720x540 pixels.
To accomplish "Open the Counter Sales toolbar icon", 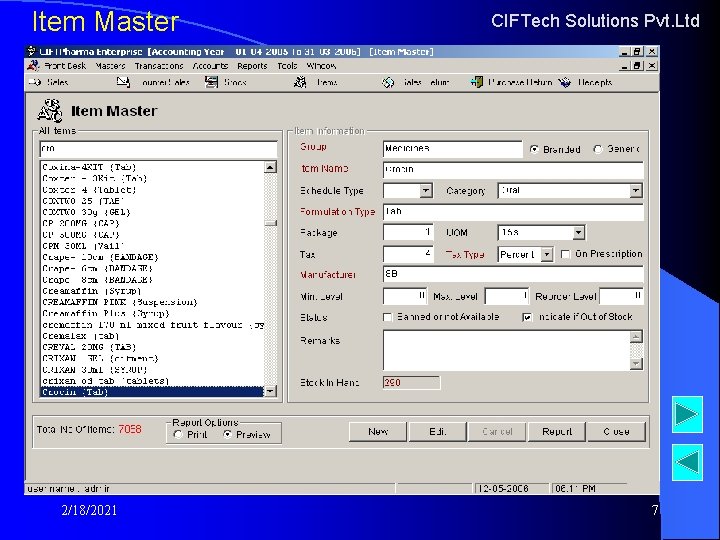I will coord(123,82).
